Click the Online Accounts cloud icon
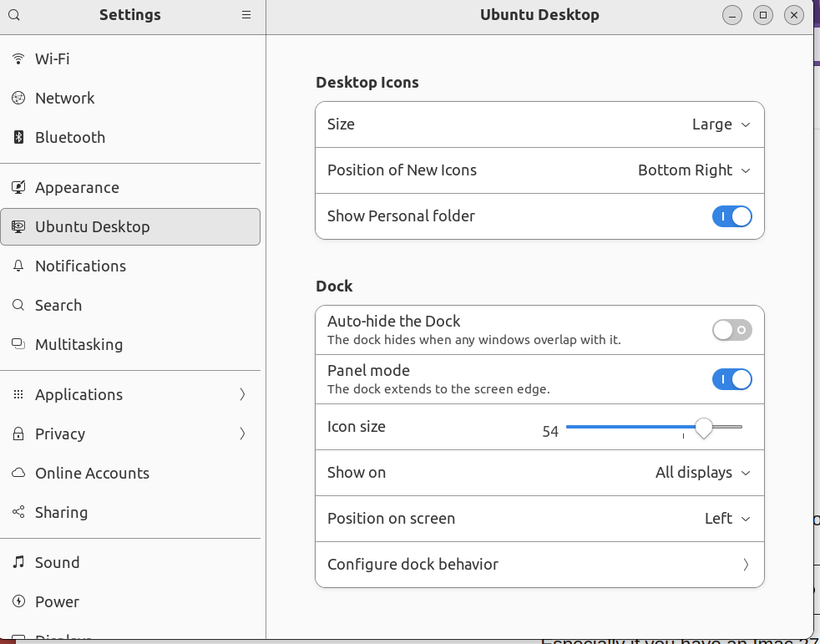The width and height of the screenshot is (820, 644). pyautogui.click(x=18, y=473)
